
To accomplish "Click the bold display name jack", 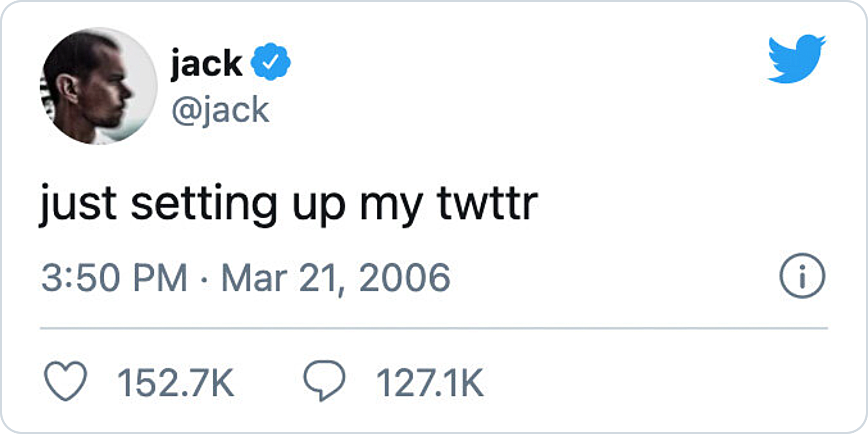I will pos(207,63).
